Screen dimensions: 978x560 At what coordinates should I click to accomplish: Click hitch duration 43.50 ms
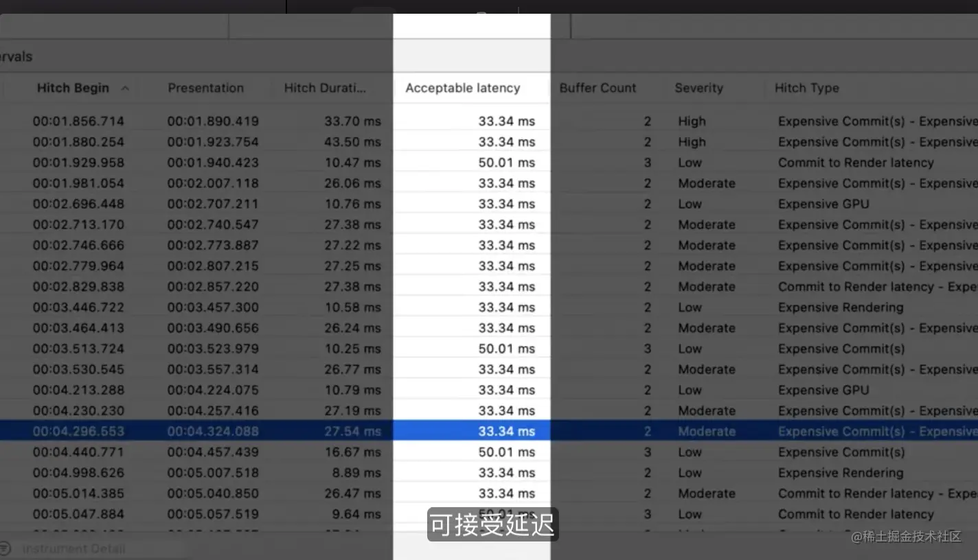click(353, 142)
